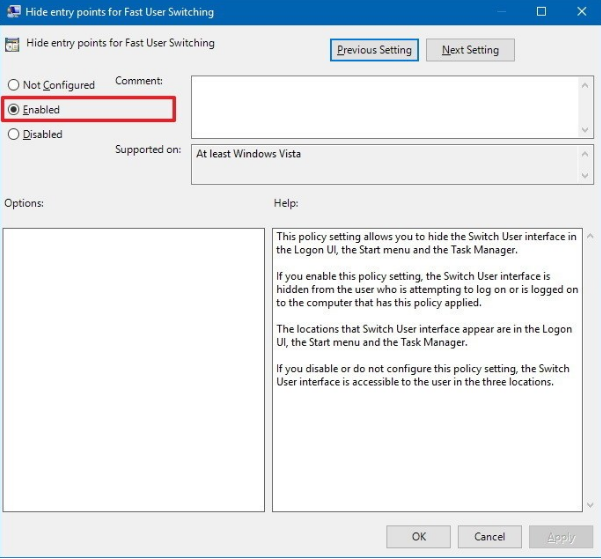Image resolution: width=601 pixels, height=559 pixels.
Task: Click the title bar policy window icon
Action: (x=12, y=12)
